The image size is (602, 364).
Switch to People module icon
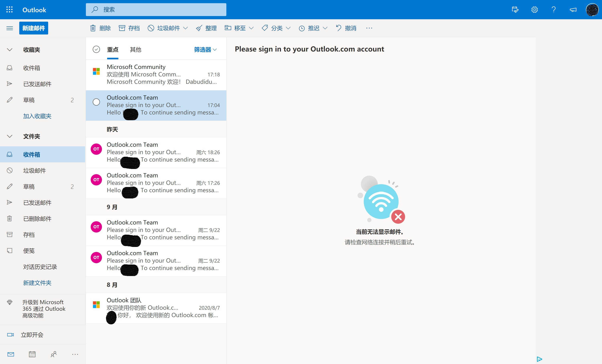54,354
